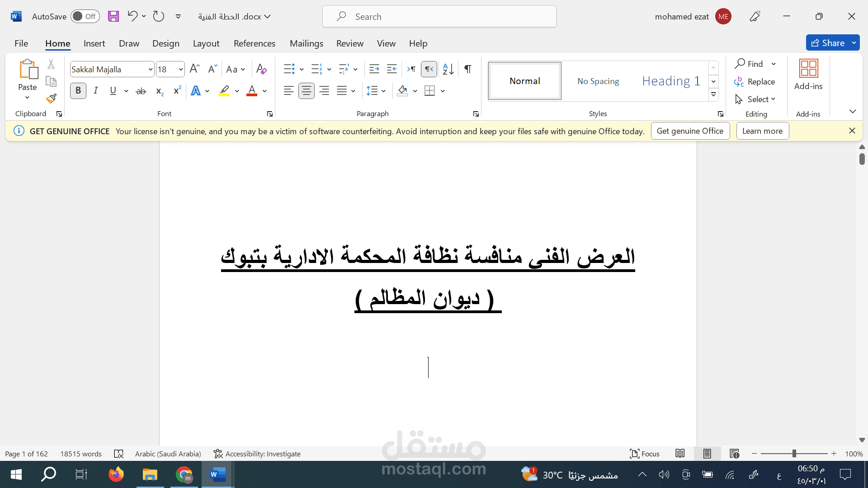
Task: Toggle AutoSave off switch
Action: pos(85,16)
